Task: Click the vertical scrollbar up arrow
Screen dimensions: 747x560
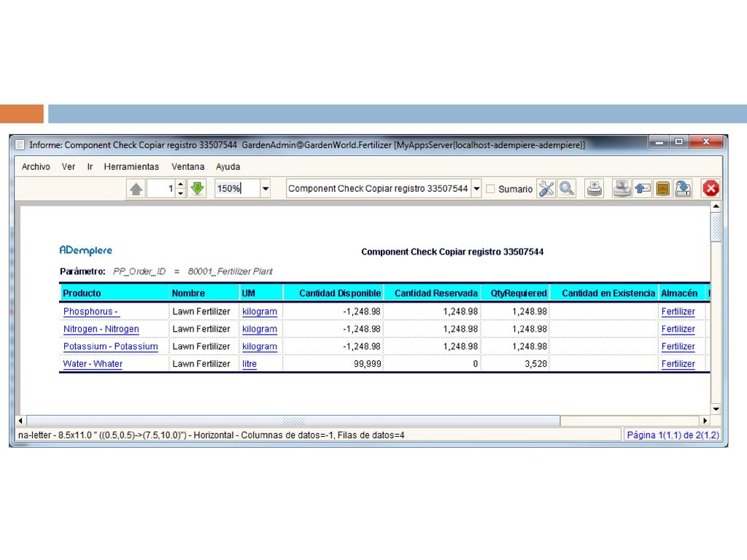Action: pos(716,206)
